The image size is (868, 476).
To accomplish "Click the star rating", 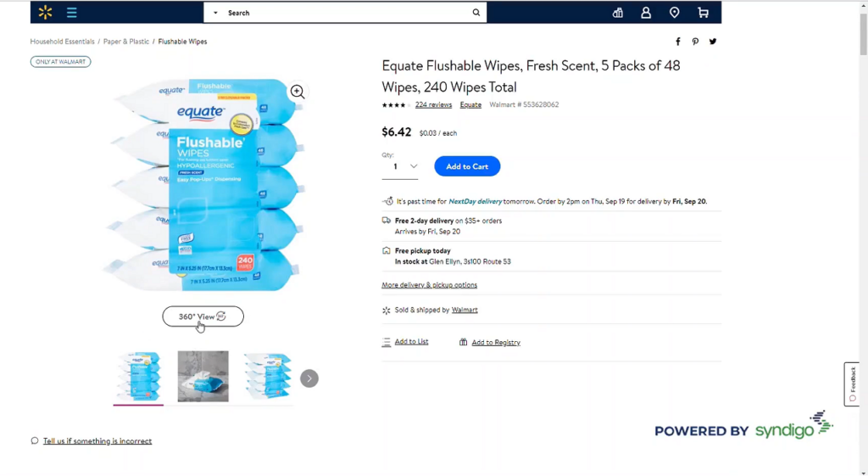I will (x=396, y=104).
